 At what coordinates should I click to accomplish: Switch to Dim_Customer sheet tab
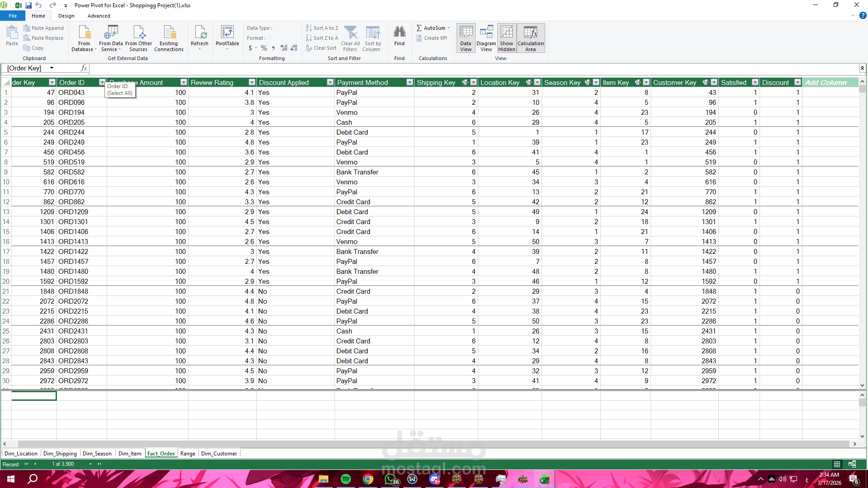(x=219, y=454)
